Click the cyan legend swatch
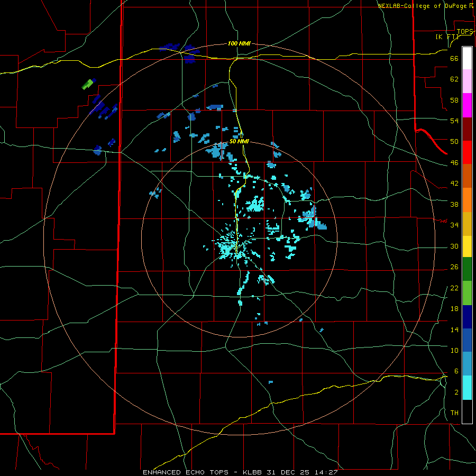Screen dimensions: 476x476 (x=467, y=388)
